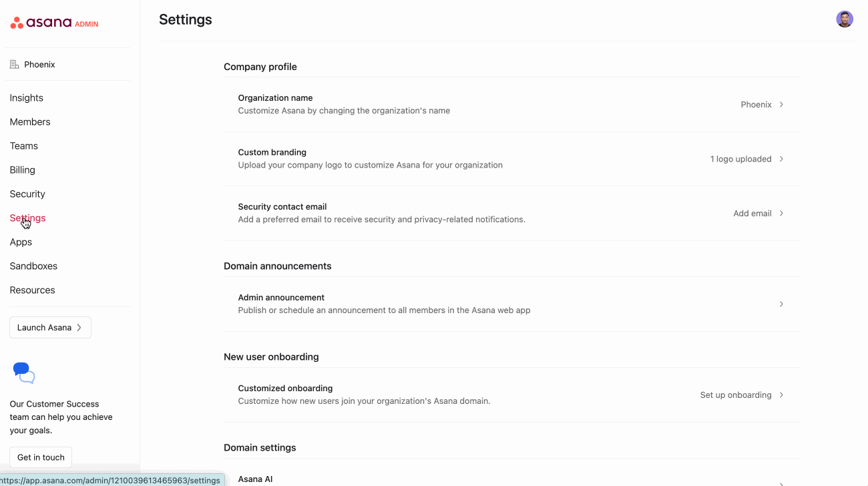Open Admin announcement chevron arrow

781,304
